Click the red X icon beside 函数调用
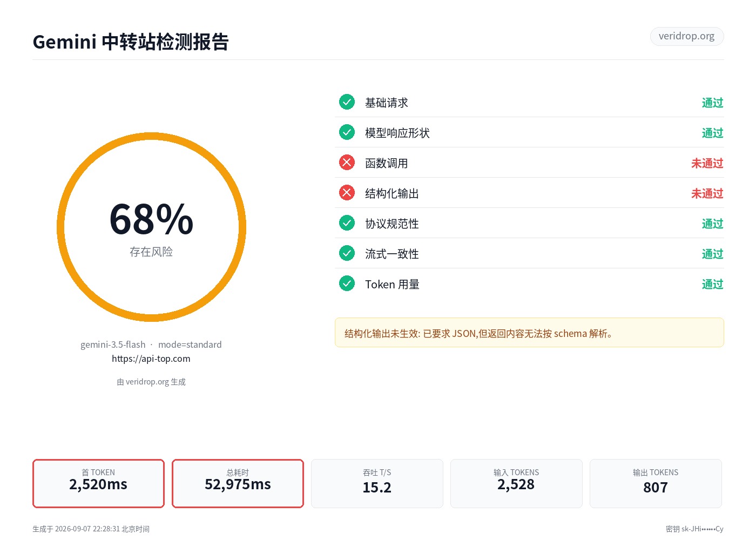Viewport: 756px width, 540px height. pyautogui.click(x=347, y=162)
